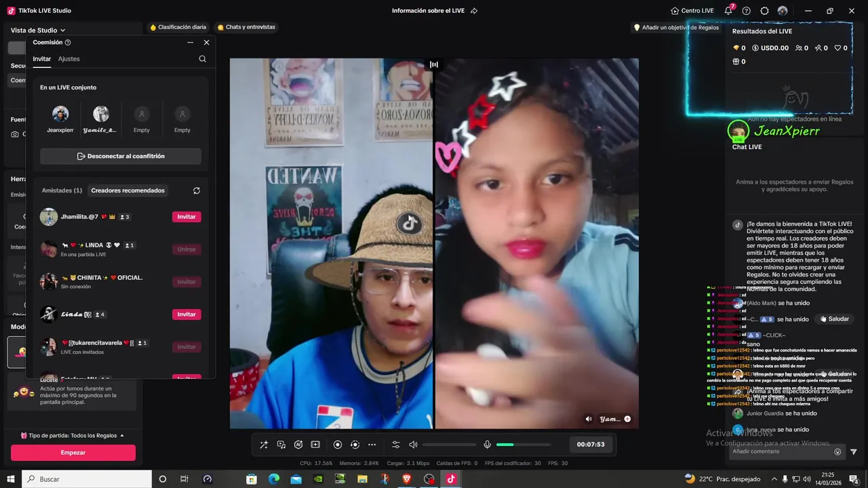868x488 pixels.
Task: Select Jeanxpierr co-host avatar
Action: 60,114
